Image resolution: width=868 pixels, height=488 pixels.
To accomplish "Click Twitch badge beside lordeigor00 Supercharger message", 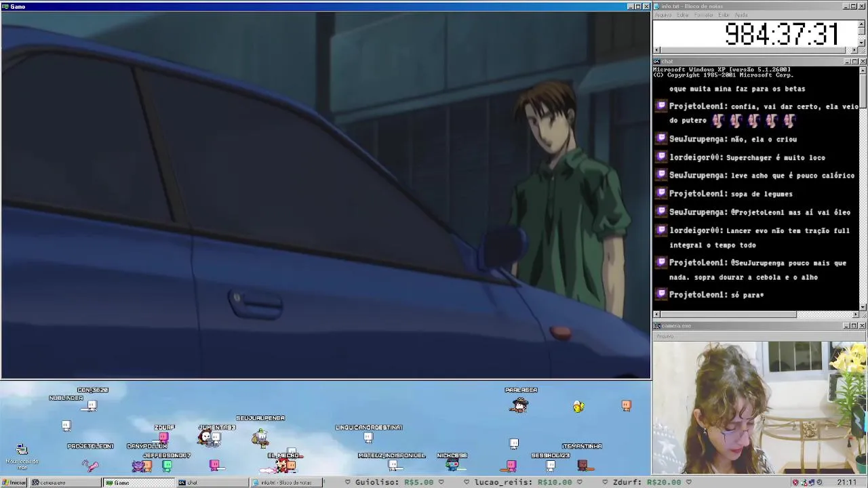I will [x=662, y=157].
